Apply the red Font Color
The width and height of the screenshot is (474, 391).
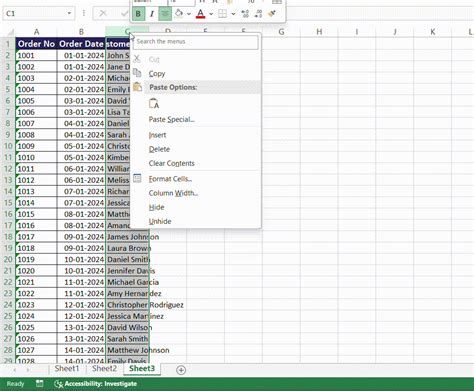pos(200,14)
